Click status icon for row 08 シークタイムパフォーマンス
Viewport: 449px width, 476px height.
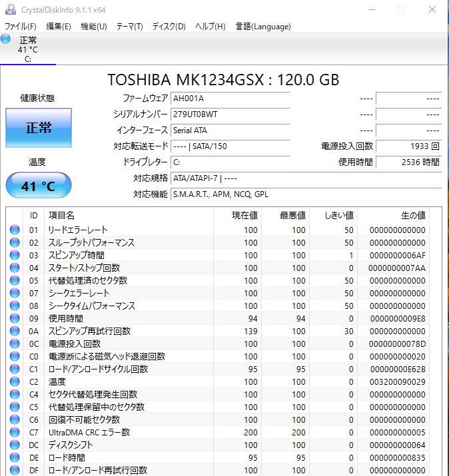coord(15,306)
